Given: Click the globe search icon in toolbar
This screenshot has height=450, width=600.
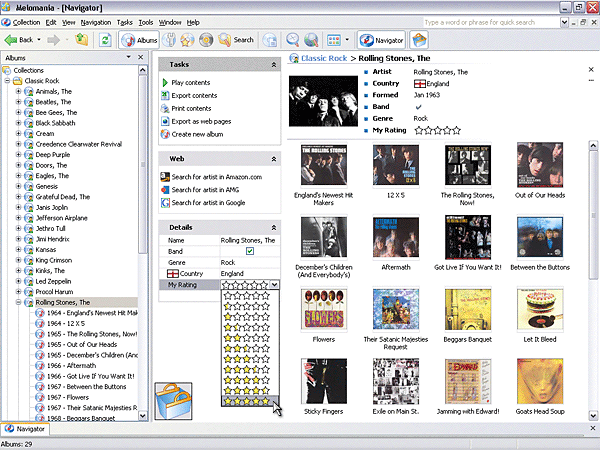Looking at the screenshot, I should click(311, 40).
